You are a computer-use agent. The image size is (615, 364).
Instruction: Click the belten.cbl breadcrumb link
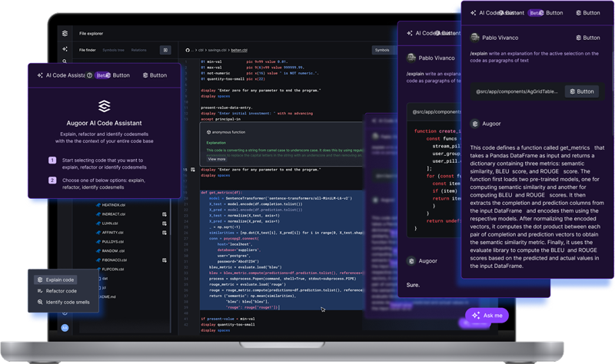pos(239,50)
